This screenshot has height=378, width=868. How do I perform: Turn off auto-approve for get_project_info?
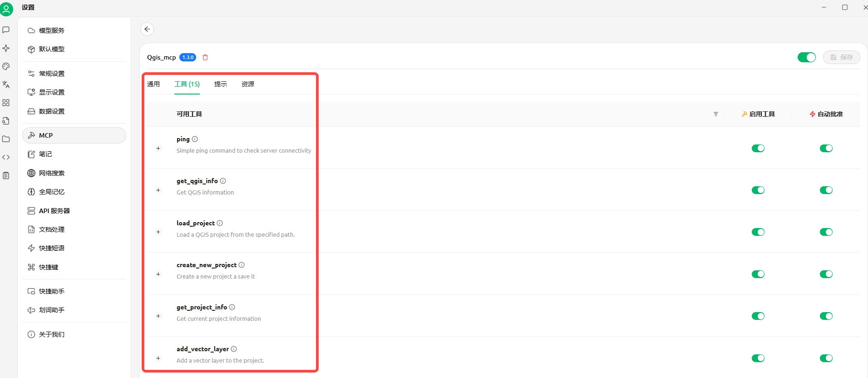pos(826,316)
